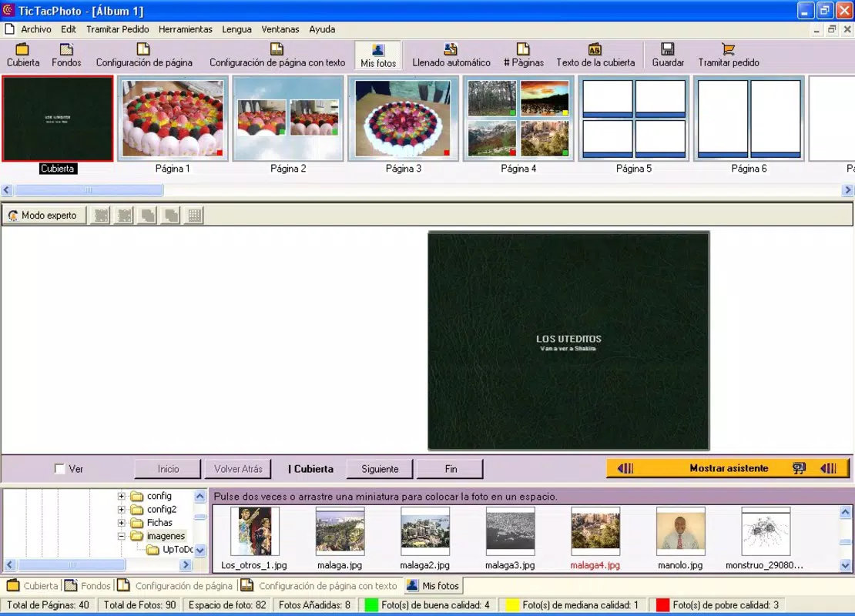This screenshot has height=616, width=855.
Task: Open Configuración de página in top toolbar
Action: tap(144, 55)
